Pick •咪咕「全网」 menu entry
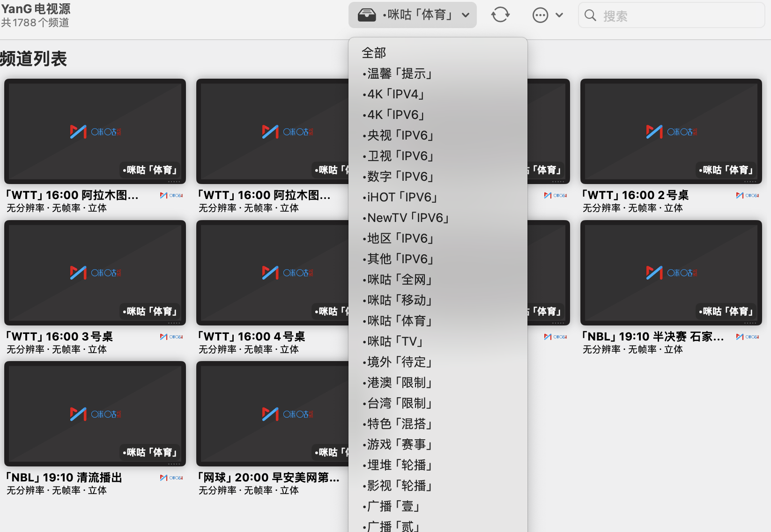This screenshot has width=771, height=532. click(x=438, y=280)
